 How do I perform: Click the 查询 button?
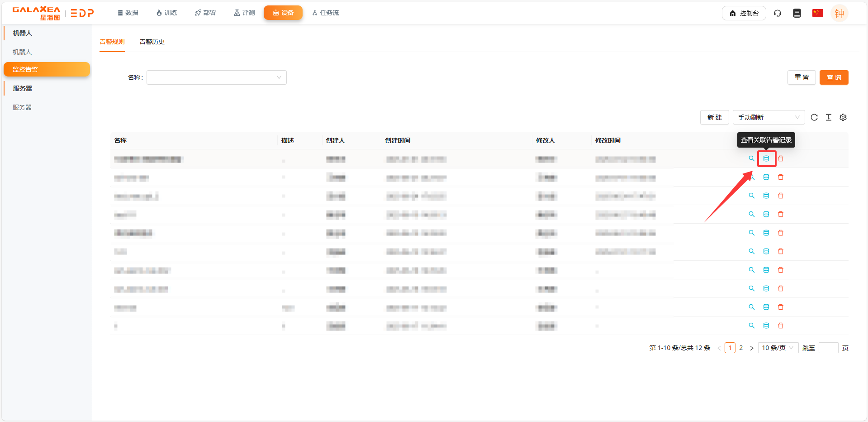[x=834, y=77]
